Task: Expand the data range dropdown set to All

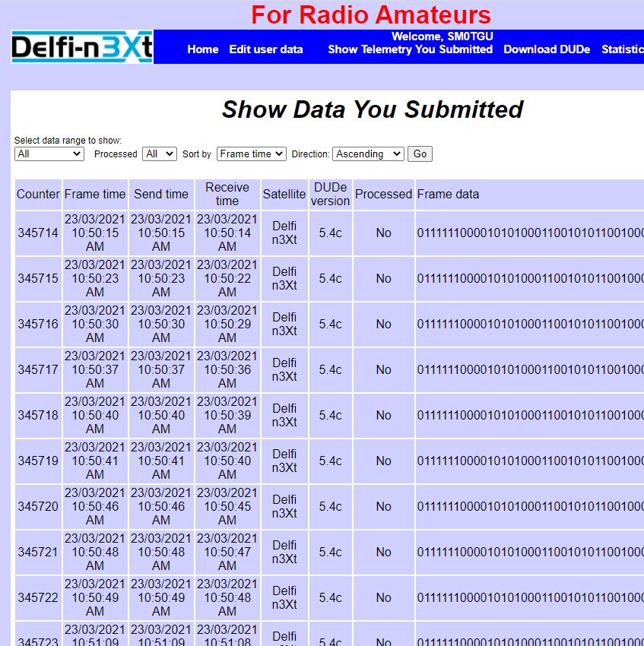Action: tap(49, 154)
